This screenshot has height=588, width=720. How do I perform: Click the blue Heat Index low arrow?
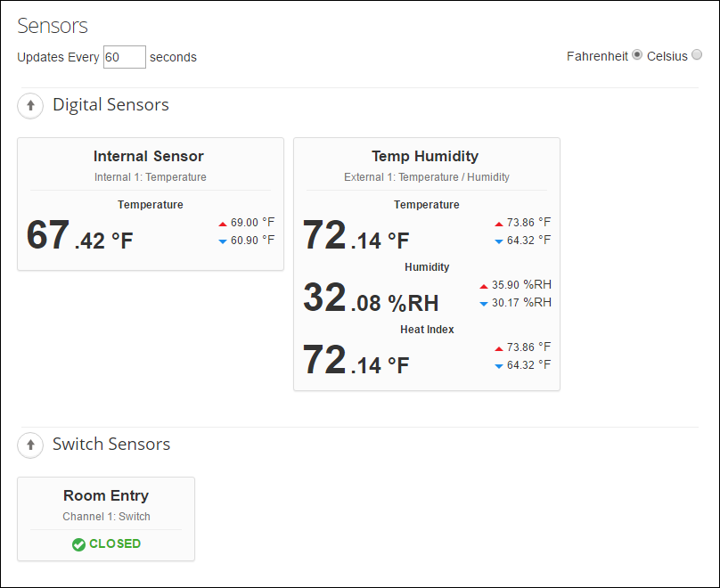[499, 365]
